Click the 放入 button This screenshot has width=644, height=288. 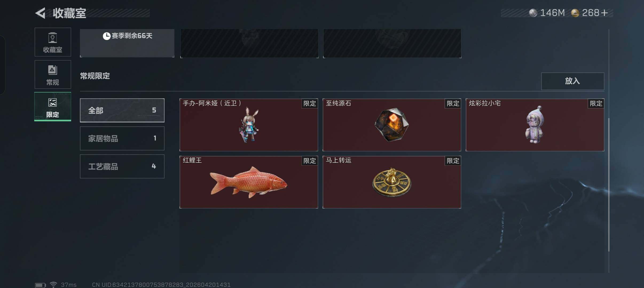coord(572,81)
